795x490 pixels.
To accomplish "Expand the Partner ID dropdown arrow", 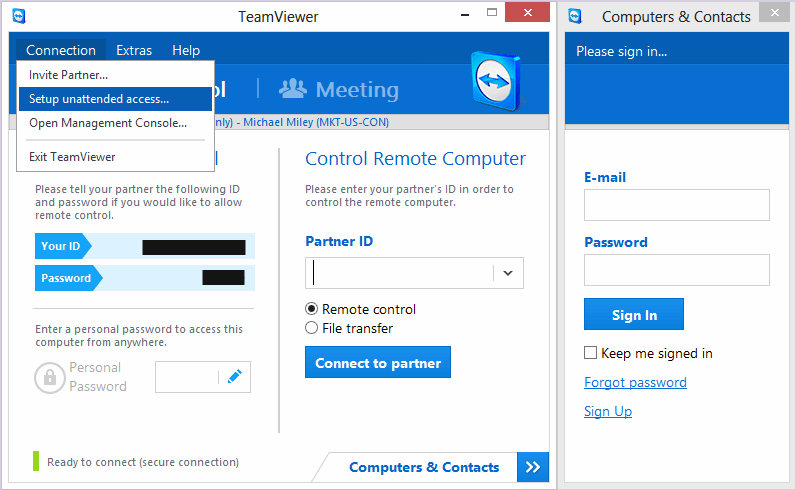I will [x=508, y=273].
